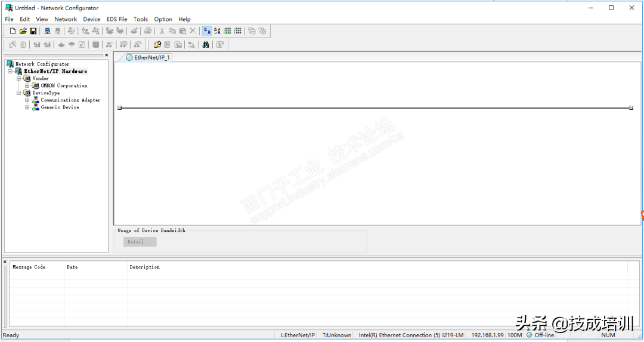Switch to large icons view mode
644x342 pixels.
(x=207, y=31)
